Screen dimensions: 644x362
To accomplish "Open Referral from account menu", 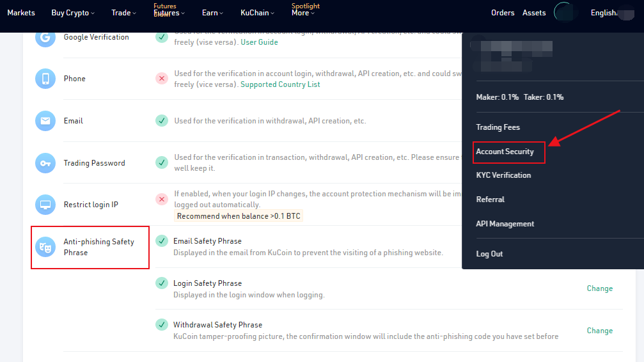I will tap(491, 200).
